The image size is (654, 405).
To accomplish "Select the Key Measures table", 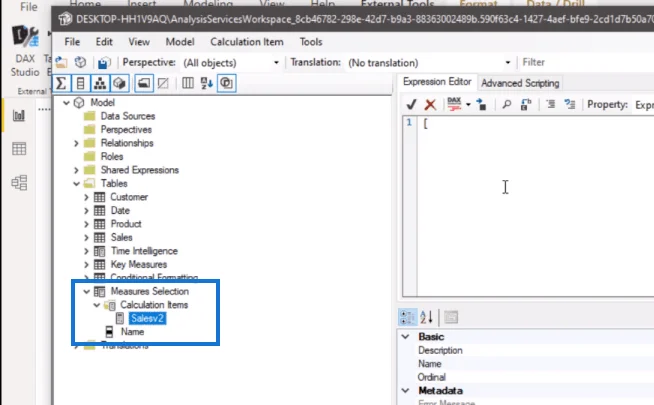I will pos(138,264).
